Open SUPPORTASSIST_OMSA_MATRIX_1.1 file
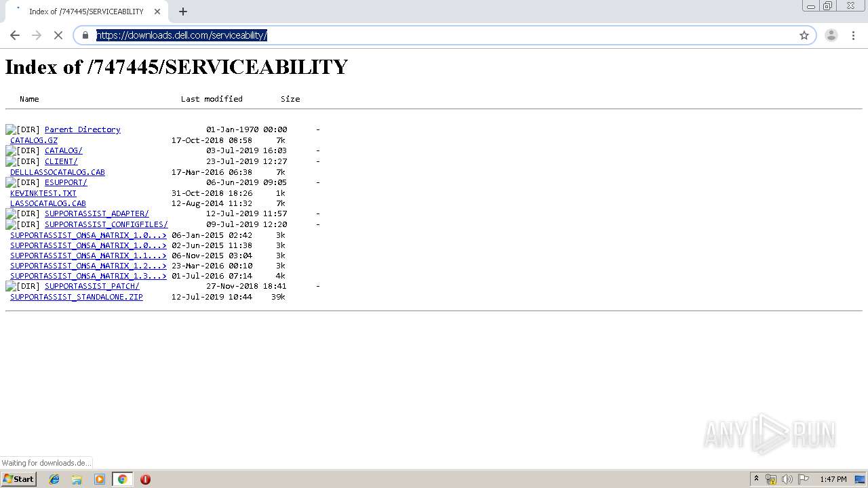Viewport: 868px width, 488px height. [x=88, y=256]
